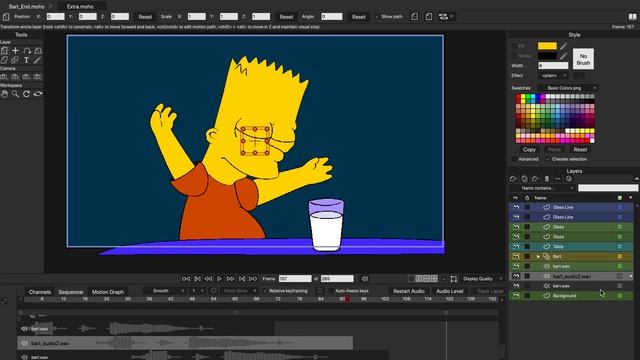Select the Set Origin plus-shaped layer tool

(16, 51)
